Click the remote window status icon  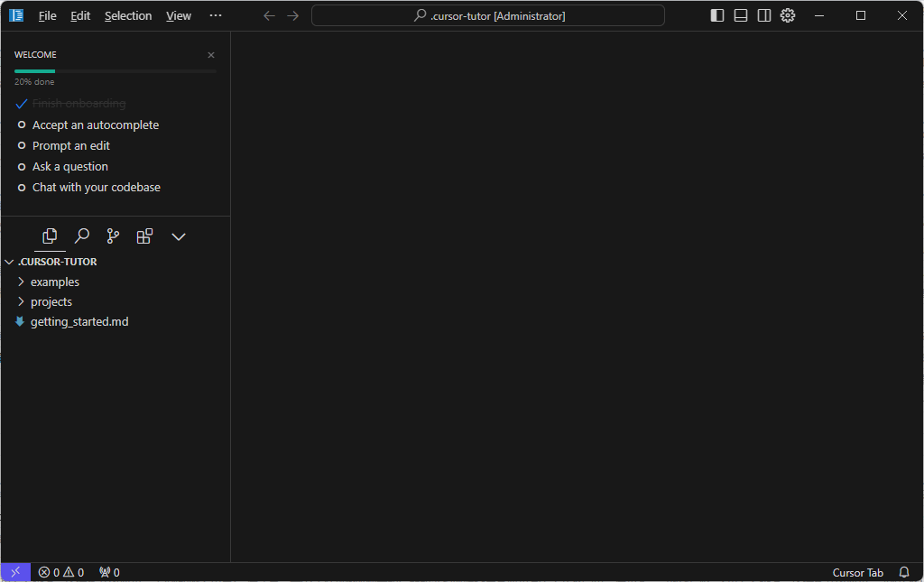click(x=15, y=572)
